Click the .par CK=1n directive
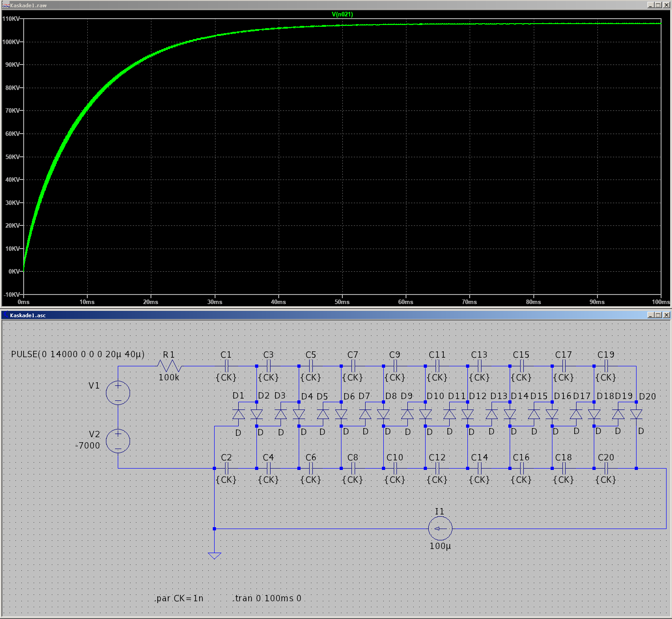Viewport: 672px width, 619px height. tap(179, 598)
